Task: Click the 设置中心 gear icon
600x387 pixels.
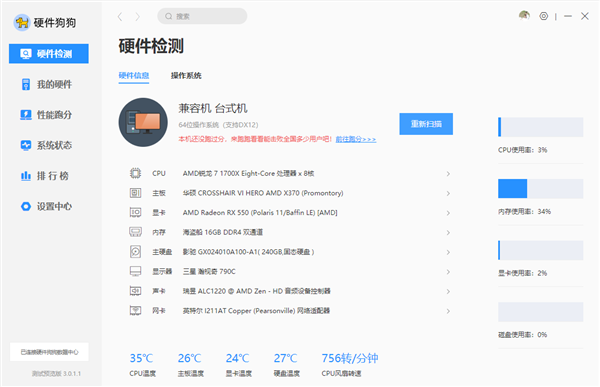Action: 26,206
